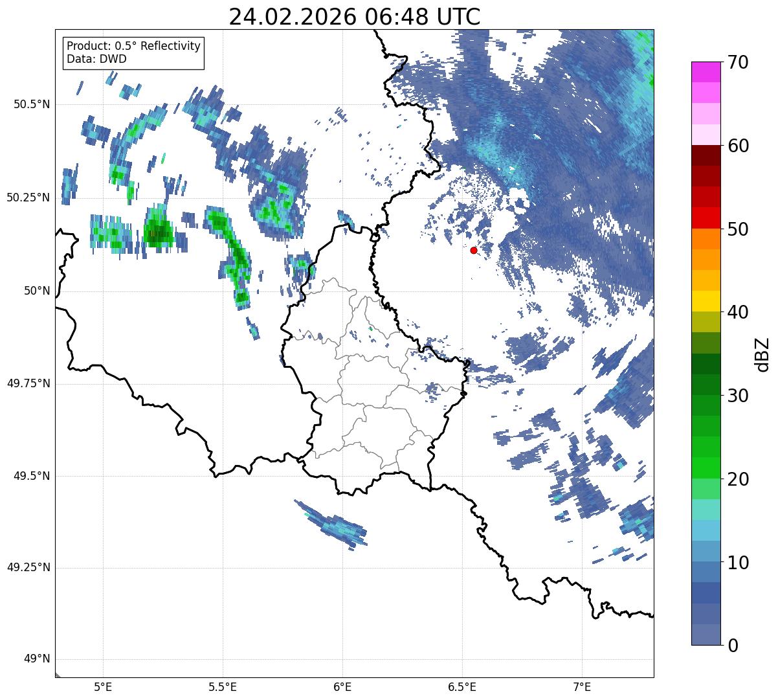Click the latitude label 50.5°N
The height and width of the screenshot is (700, 778).
point(32,104)
